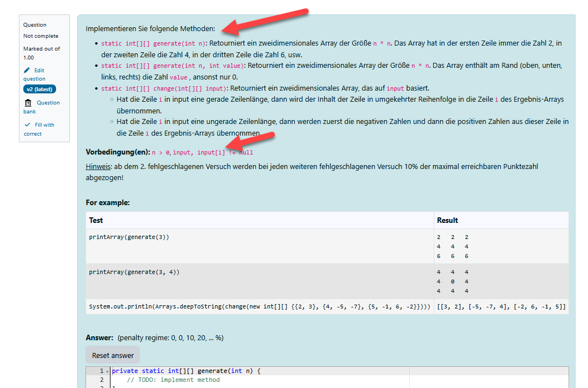The image size is (588, 388).
Task: Collapse code fold arrow on line 1
Action: pos(107,371)
